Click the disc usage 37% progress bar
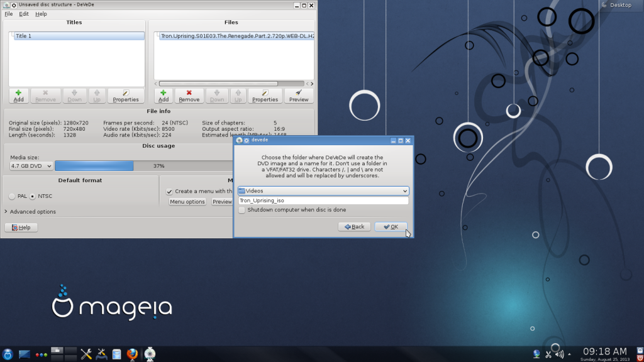Screen dimensions: 644x362 [x=144, y=166]
